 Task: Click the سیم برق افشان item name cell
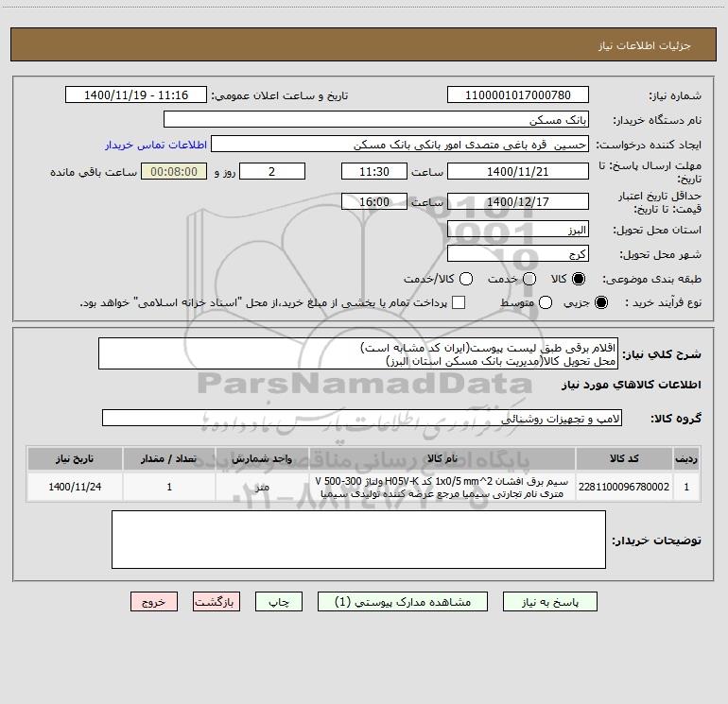(x=442, y=487)
